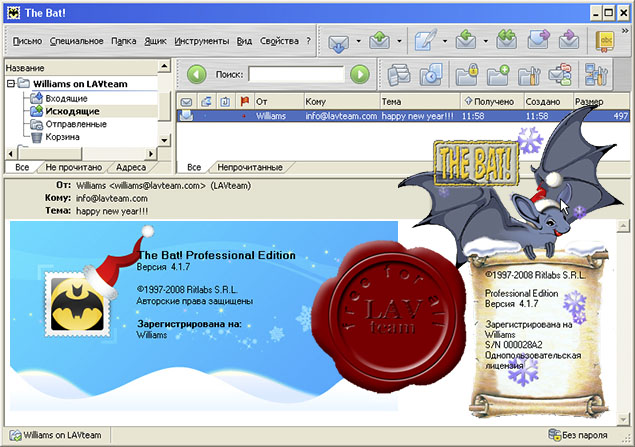Click the green search forward arrow
635x447 pixels.
tap(360, 75)
